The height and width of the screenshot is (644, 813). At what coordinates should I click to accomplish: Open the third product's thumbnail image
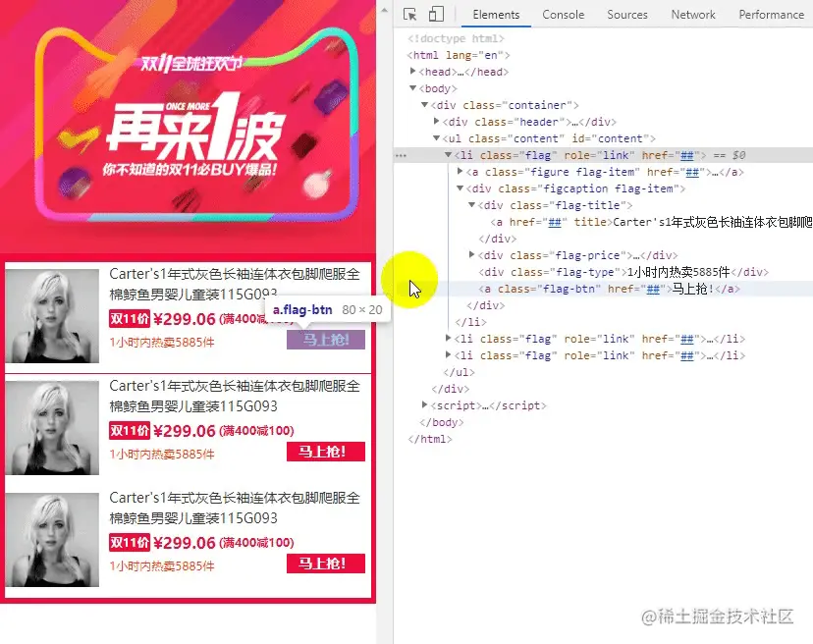(x=52, y=540)
